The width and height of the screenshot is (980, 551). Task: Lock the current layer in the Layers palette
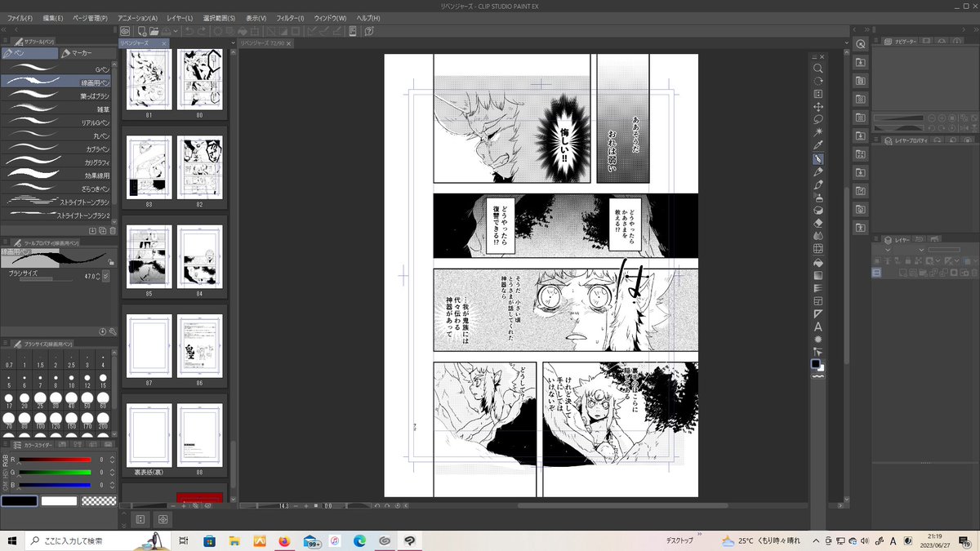coord(907,260)
